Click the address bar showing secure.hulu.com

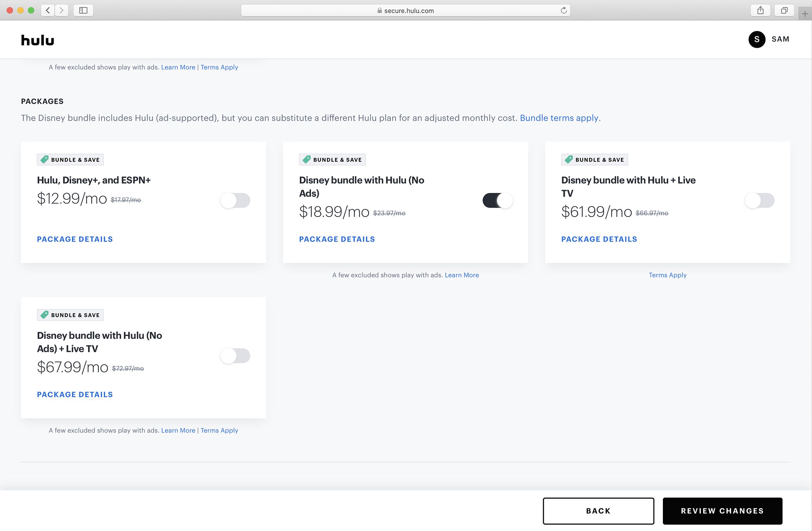(x=405, y=10)
